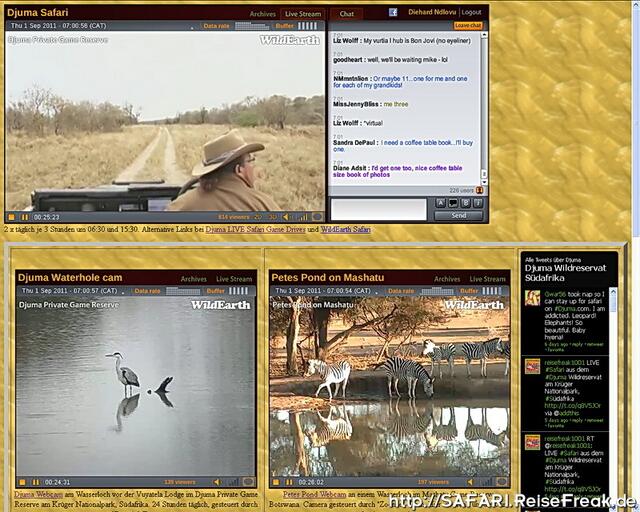Open Archives tab in Djuma Safari player

263,14
